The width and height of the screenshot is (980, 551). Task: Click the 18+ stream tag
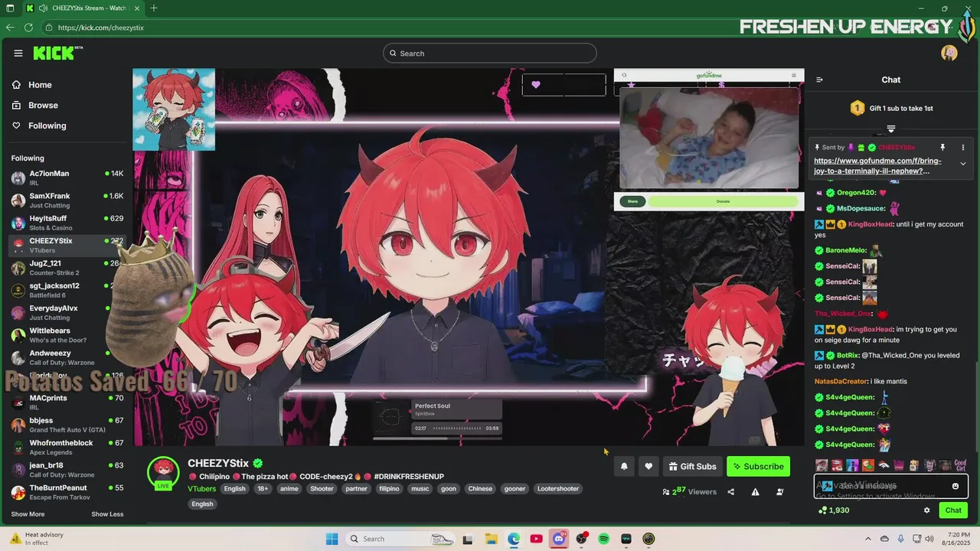coord(263,488)
